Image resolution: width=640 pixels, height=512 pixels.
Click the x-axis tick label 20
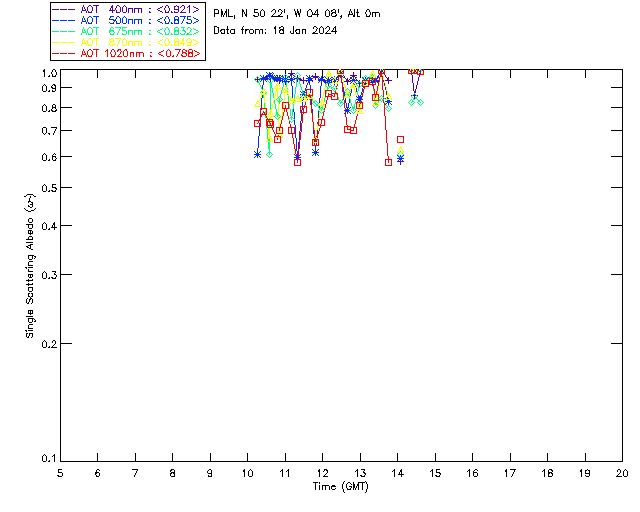[x=622, y=473]
